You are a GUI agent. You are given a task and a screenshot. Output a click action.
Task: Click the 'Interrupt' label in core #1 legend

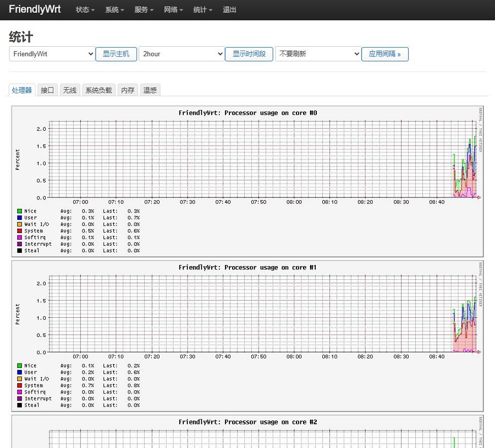pos(38,399)
